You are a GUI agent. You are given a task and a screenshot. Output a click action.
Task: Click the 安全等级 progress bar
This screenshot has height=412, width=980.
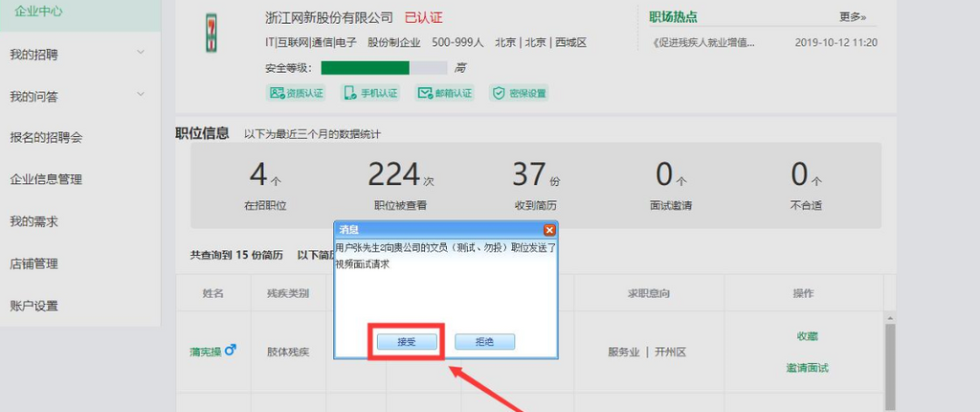pos(384,68)
